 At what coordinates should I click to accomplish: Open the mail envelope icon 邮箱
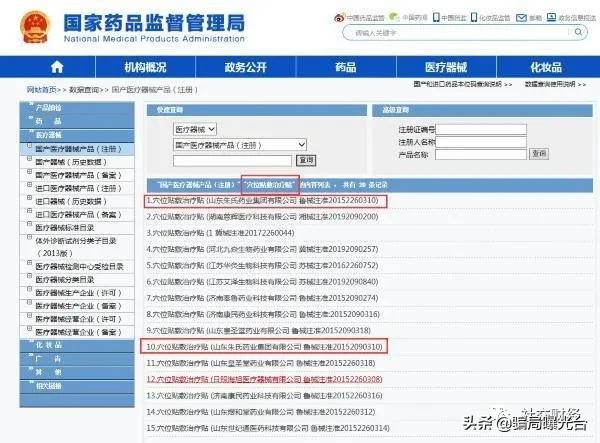[x=521, y=18]
